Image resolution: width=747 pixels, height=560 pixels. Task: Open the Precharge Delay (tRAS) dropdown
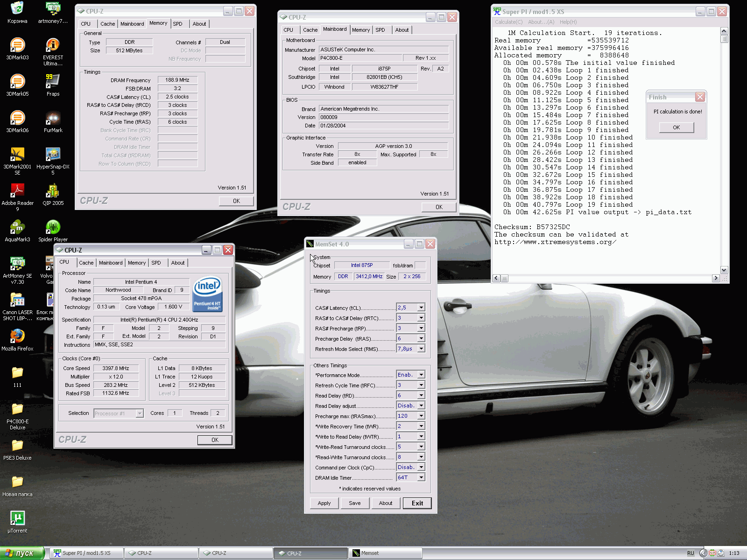click(421, 338)
